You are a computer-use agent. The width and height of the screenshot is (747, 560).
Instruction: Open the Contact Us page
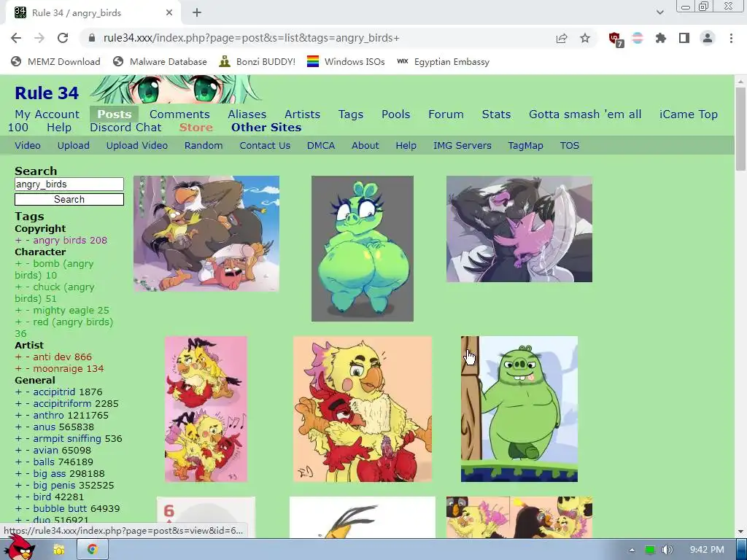click(x=265, y=146)
